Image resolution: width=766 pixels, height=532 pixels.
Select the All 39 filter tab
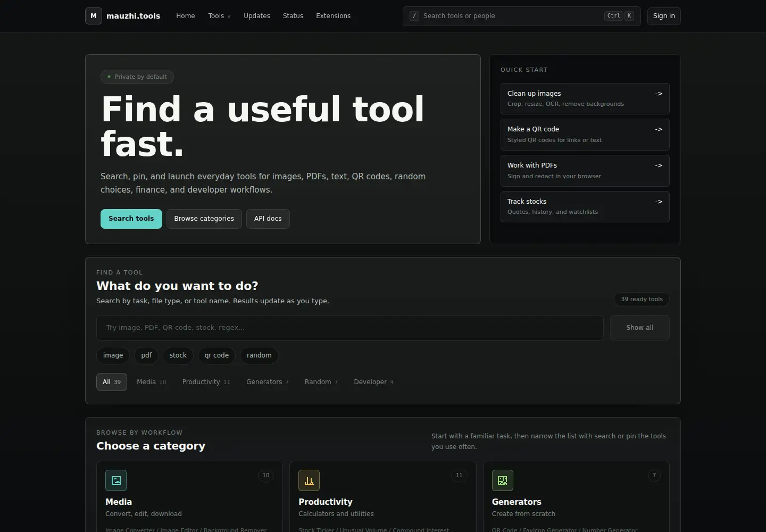[112, 382]
